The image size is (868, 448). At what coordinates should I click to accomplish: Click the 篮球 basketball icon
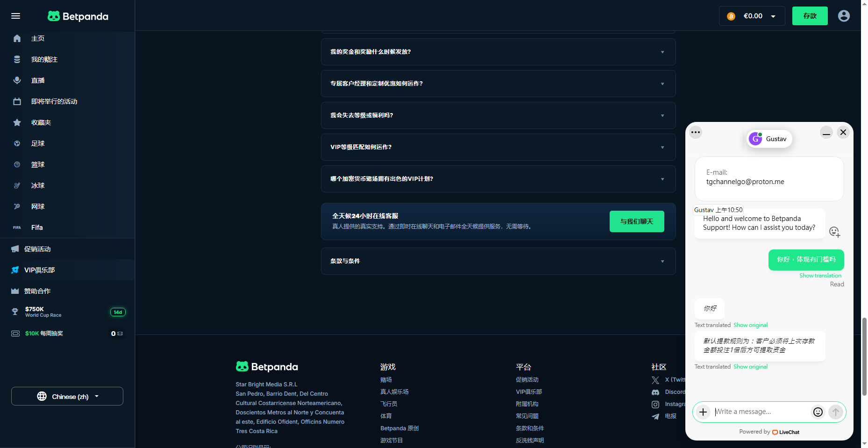(17, 164)
